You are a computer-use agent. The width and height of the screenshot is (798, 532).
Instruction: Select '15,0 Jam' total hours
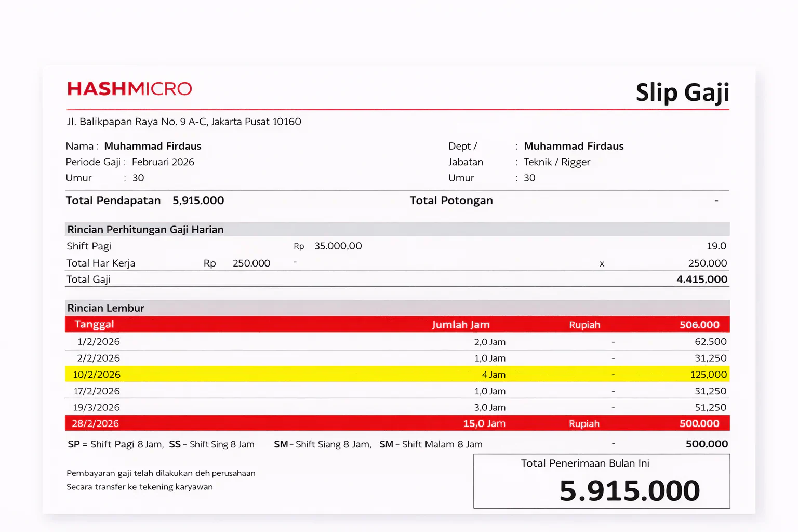coord(484,423)
